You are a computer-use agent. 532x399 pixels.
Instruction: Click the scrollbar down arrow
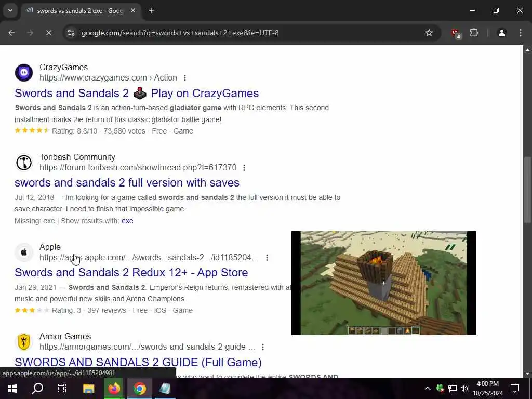tap(527, 374)
